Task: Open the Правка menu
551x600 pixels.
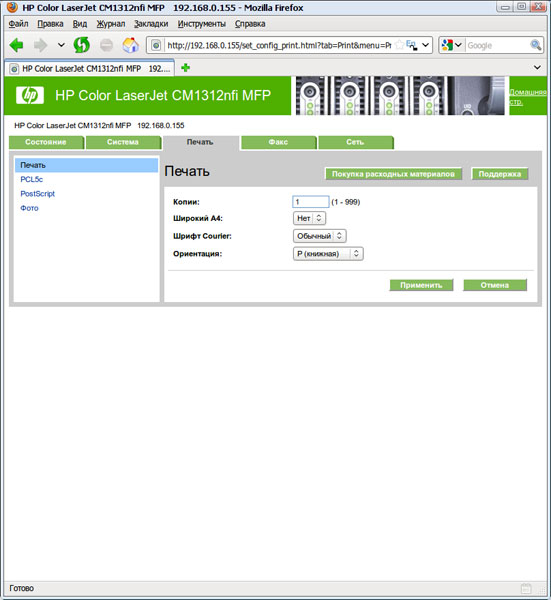Action: [50, 24]
